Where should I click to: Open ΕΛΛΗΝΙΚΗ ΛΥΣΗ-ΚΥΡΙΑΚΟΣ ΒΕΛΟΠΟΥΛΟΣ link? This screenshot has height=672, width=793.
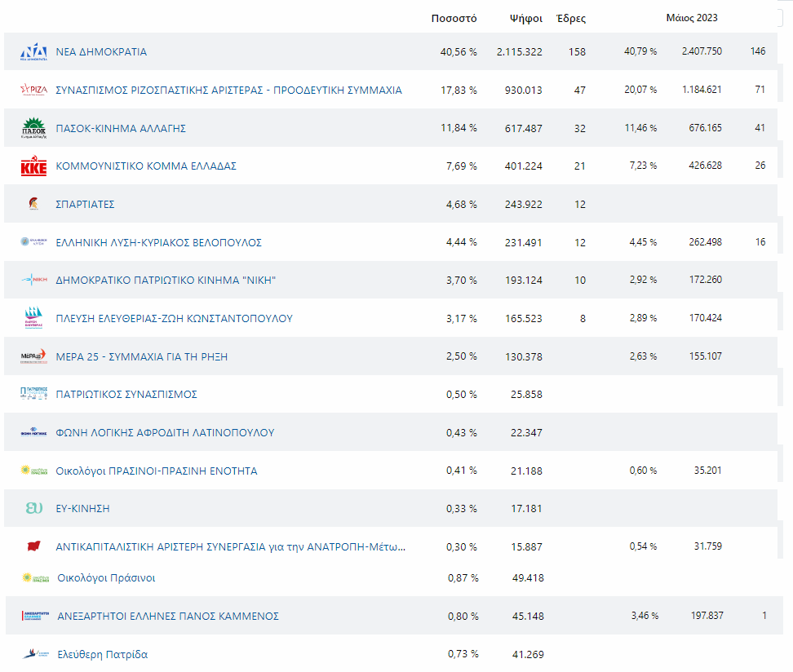tap(159, 243)
